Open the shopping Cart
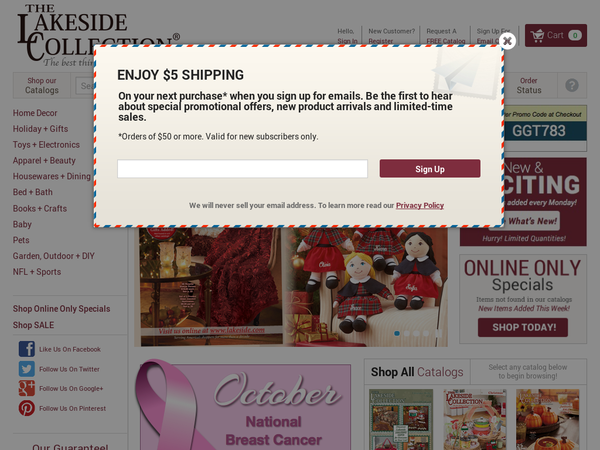The height and width of the screenshot is (450, 600). (x=556, y=35)
